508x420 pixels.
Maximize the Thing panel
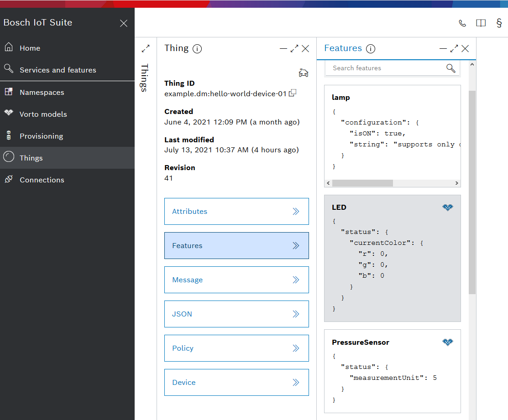294,48
